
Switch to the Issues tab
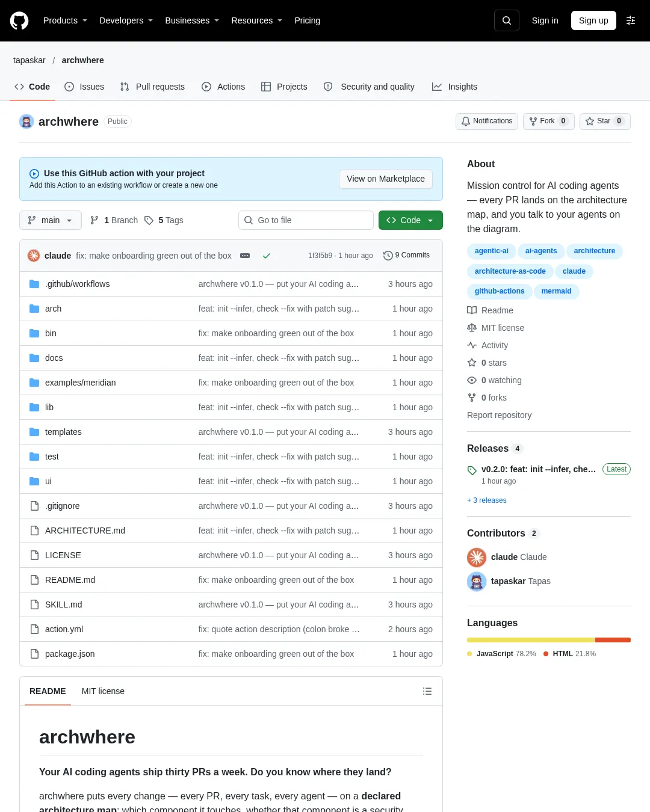[84, 87]
